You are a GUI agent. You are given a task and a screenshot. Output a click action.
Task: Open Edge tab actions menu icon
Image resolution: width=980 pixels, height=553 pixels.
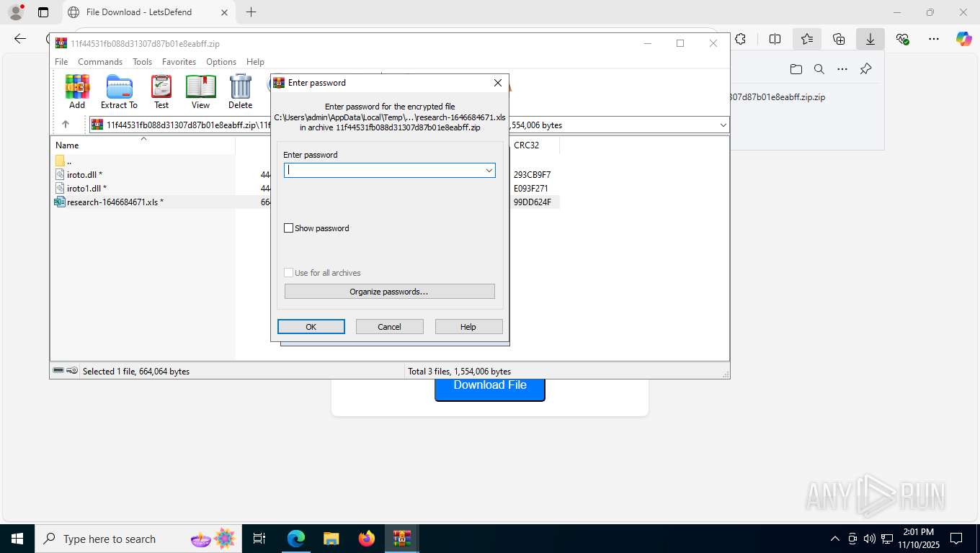pyautogui.click(x=43, y=12)
